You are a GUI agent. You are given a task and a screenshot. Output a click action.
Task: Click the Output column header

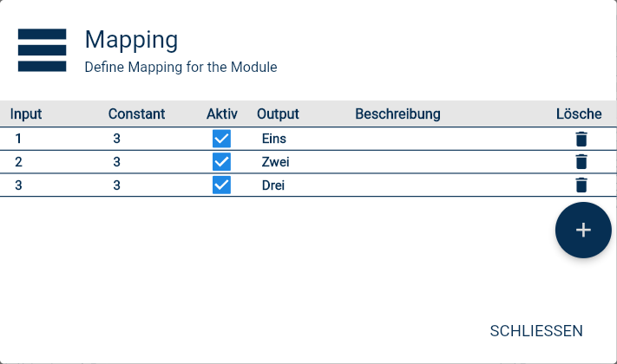click(x=278, y=114)
